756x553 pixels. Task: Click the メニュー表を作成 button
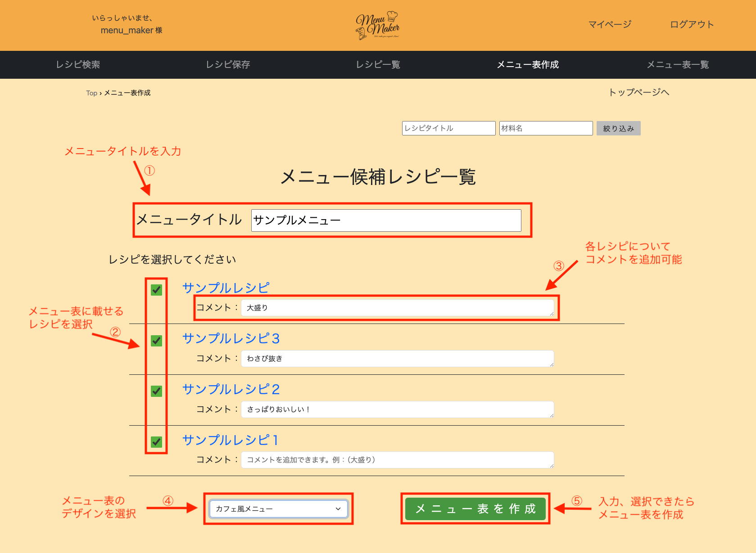(x=475, y=508)
